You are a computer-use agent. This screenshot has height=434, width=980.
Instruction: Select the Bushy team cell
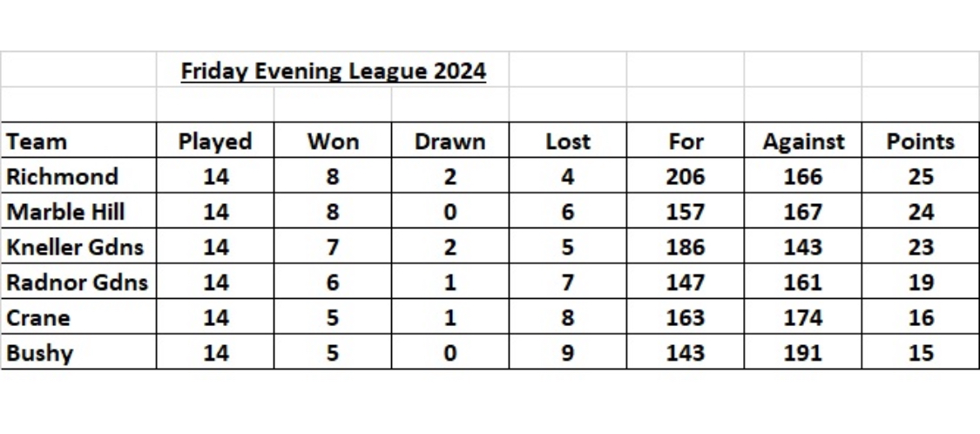(40, 353)
